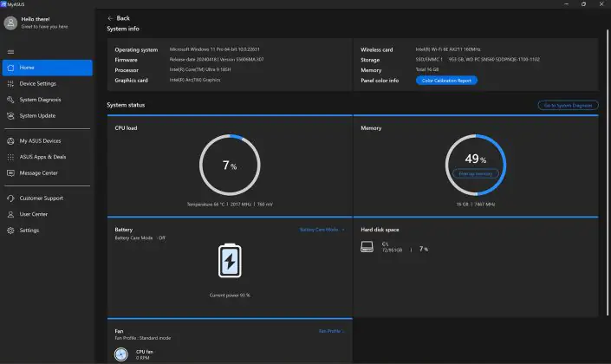Click the hard disk drive icon

367,246
